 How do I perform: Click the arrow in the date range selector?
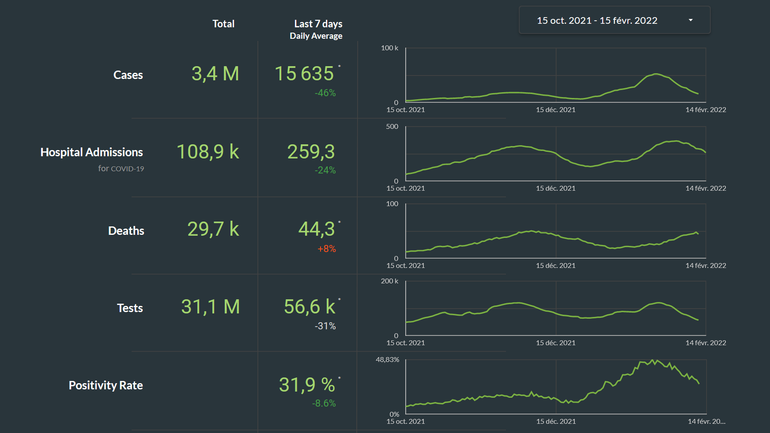[x=690, y=20]
